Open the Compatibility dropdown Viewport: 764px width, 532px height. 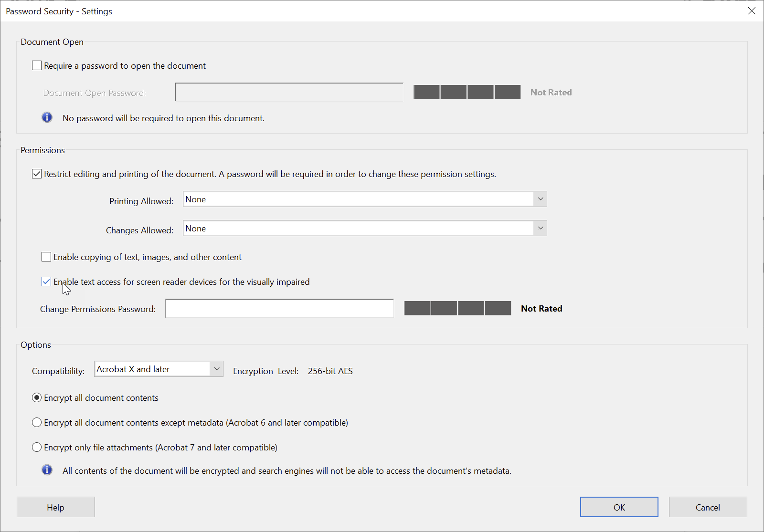216,369
